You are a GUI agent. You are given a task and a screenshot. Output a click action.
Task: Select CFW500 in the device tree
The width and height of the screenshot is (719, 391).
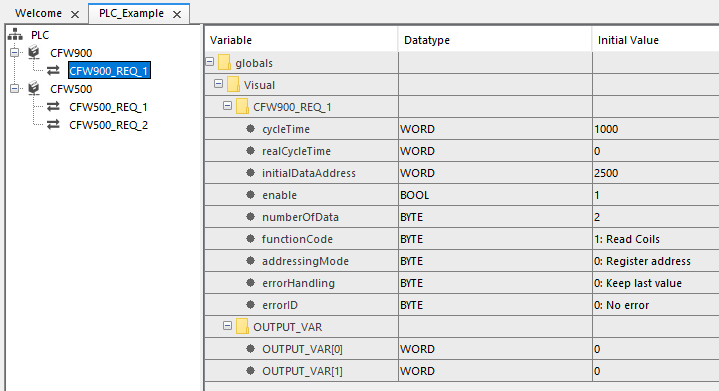pyautogui.click(x=71, y=88)
